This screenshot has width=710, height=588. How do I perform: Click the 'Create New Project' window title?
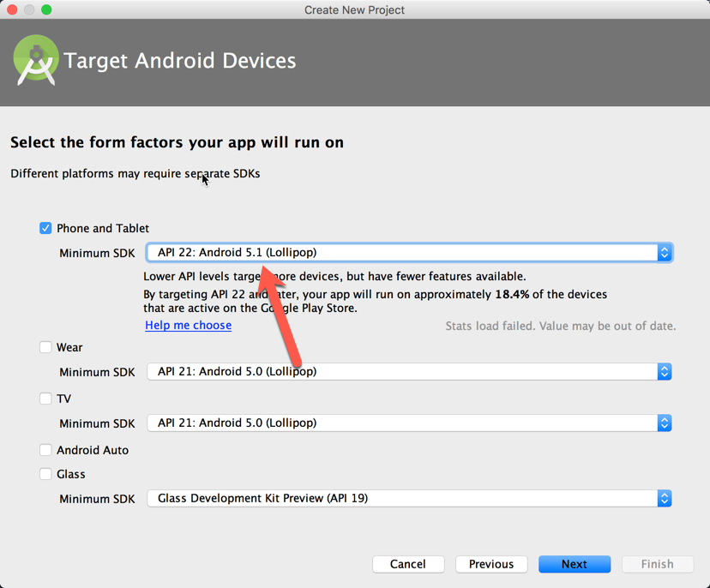[354, 10]
